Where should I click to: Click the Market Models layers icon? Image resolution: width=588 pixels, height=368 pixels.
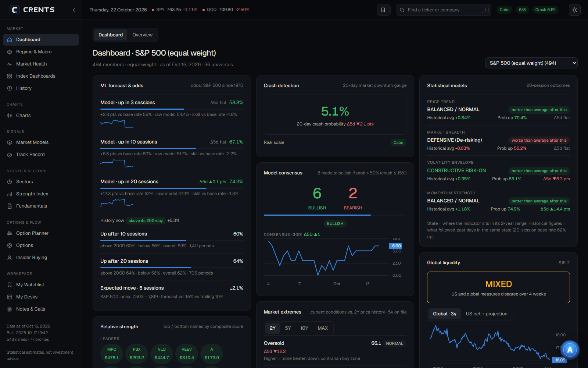pyautogui.click(x=10, y=142)
